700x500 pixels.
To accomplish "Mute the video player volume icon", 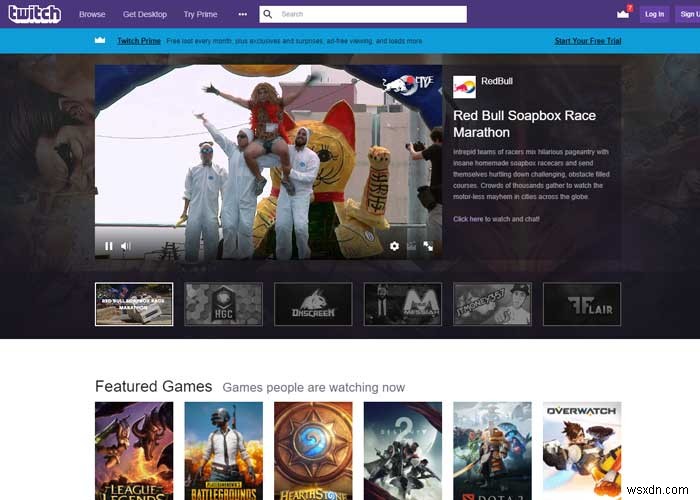I will 126,246.
